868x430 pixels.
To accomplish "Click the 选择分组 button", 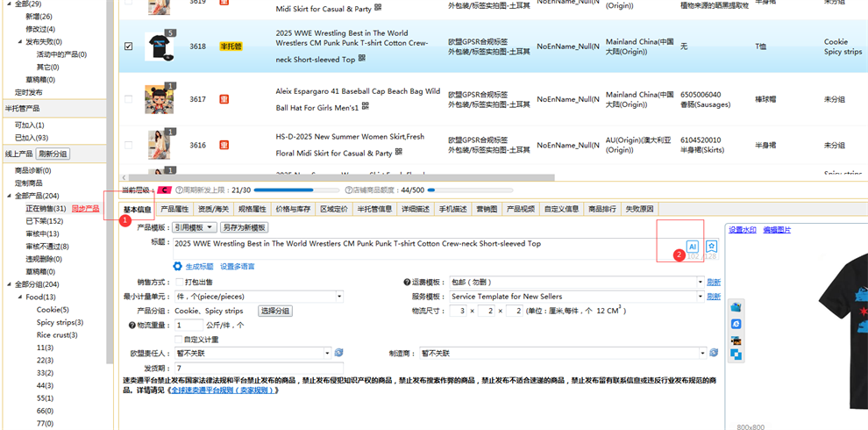I will click(275, 311).
